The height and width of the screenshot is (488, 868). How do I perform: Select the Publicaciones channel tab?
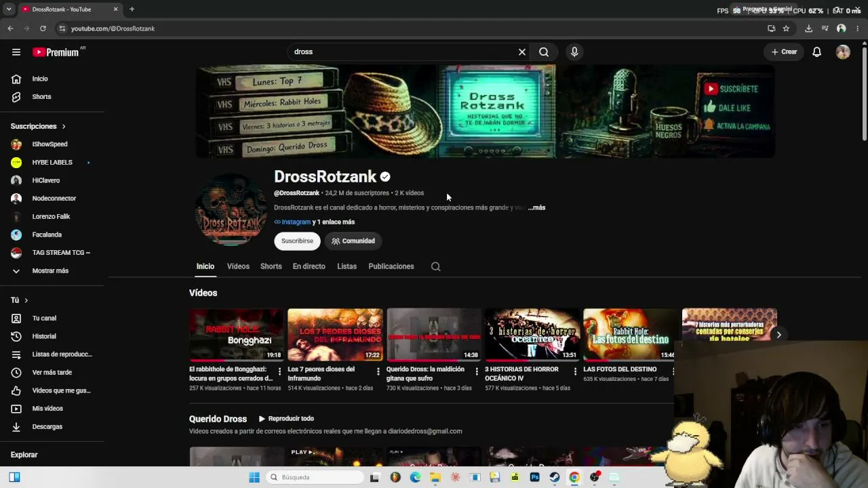pyautogui.click(x=391, y=266)
